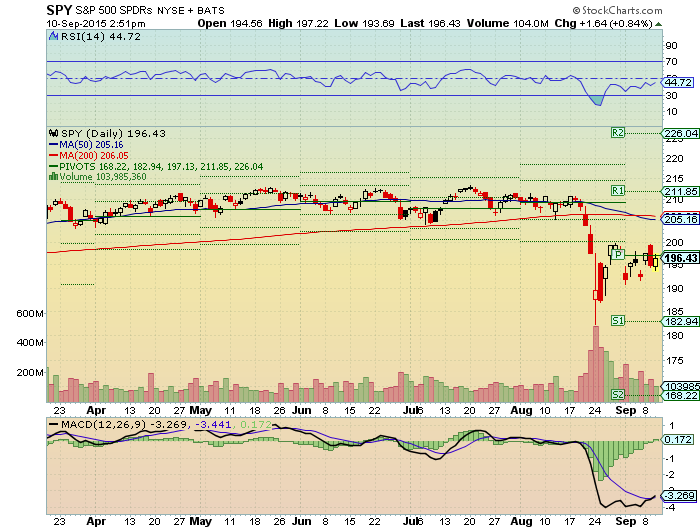
Task: Click the 70 level on the RSI axis
Action: 671,62
